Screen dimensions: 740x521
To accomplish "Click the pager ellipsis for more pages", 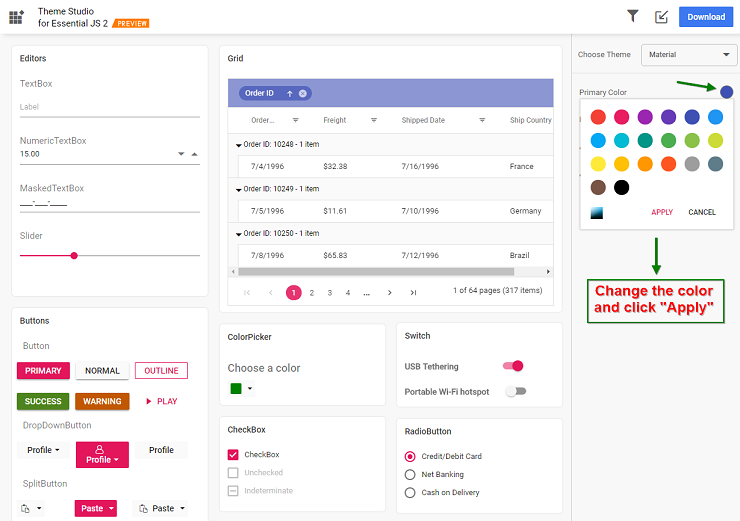I will pyautogui.click(x=366, y=293).
